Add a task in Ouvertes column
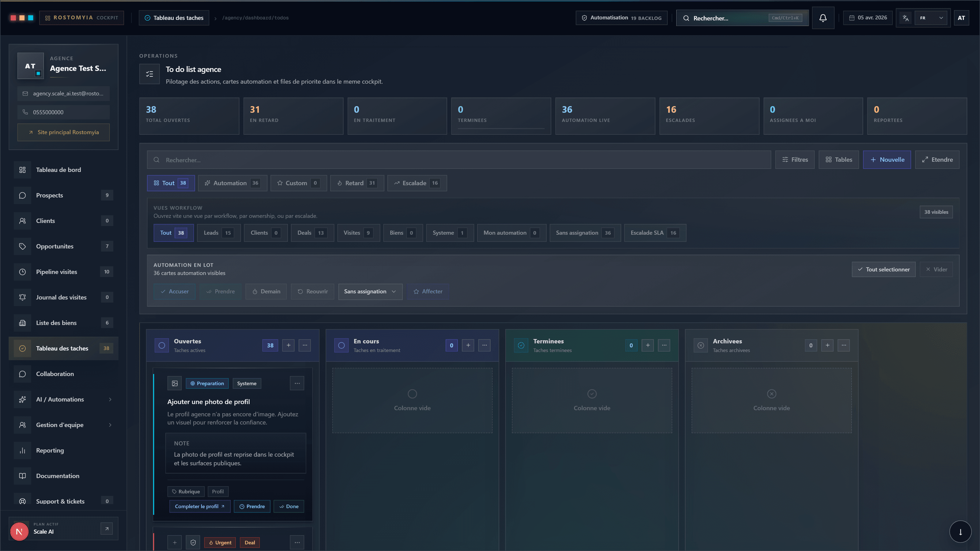The height and width of the screenshot is (551, 980). click(x=288, y=345)
